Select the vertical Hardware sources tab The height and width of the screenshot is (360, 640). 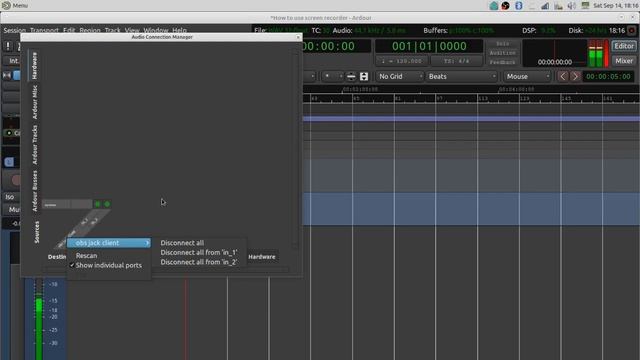[x=35, y=66]
